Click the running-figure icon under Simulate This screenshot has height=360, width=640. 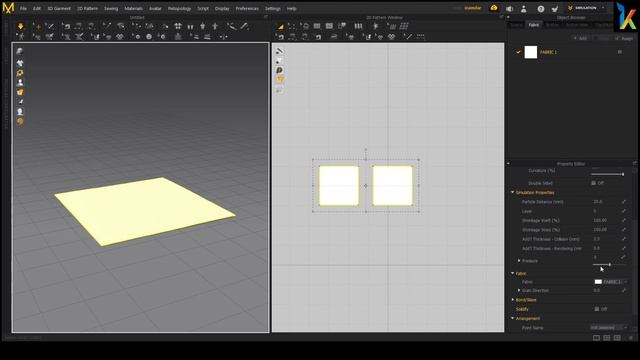tap(20, 37)
